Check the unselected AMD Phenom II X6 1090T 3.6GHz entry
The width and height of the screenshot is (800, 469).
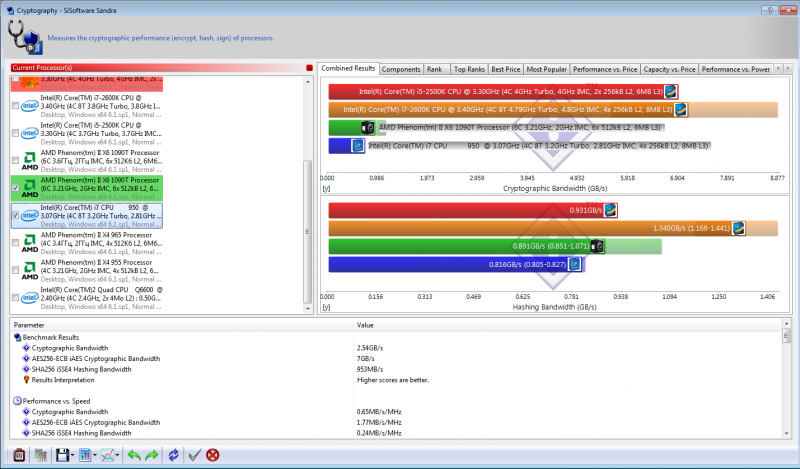pyautogui.click(x=15, y=161)
